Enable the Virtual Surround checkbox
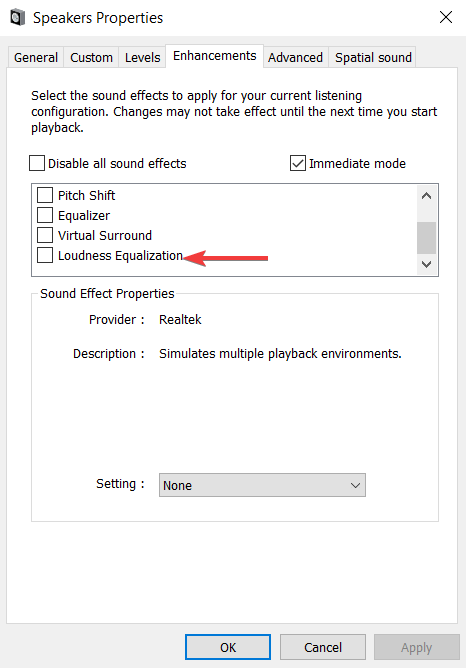The width and height of the screenshot is (466, 668). pyautogui.click(x=45, y=235)
